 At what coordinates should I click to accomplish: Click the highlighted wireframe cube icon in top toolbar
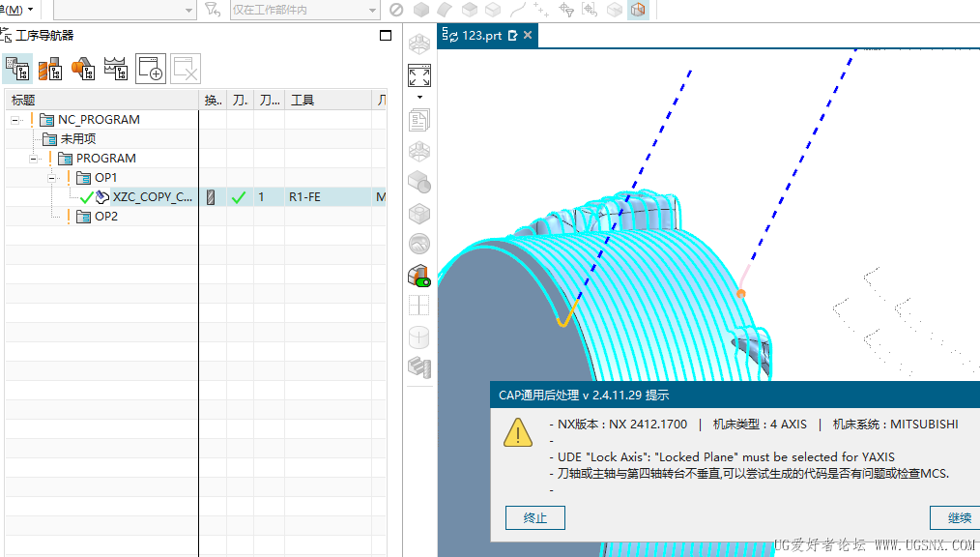[638, 10]
